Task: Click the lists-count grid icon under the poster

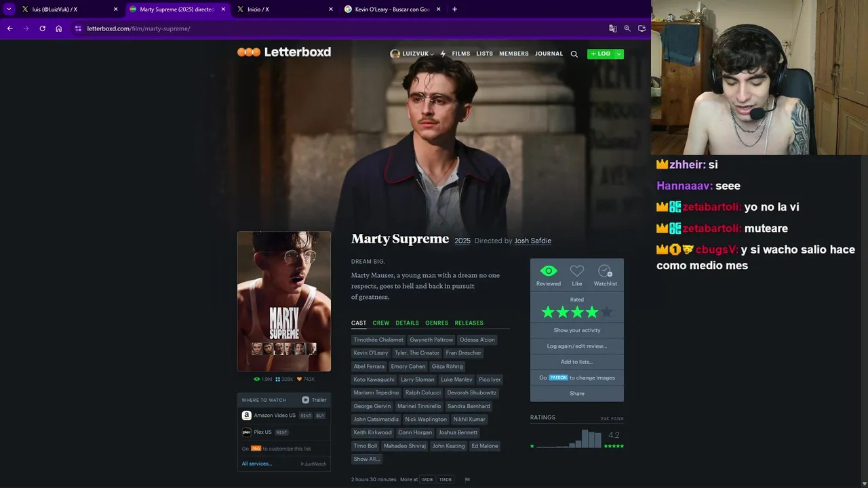Action: tap(277, 380)
